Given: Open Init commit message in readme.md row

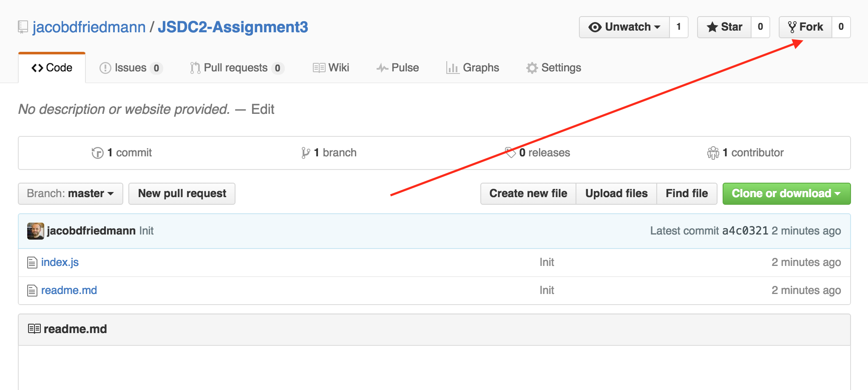Looking at the screenshot, I should (x=547, y=291).
